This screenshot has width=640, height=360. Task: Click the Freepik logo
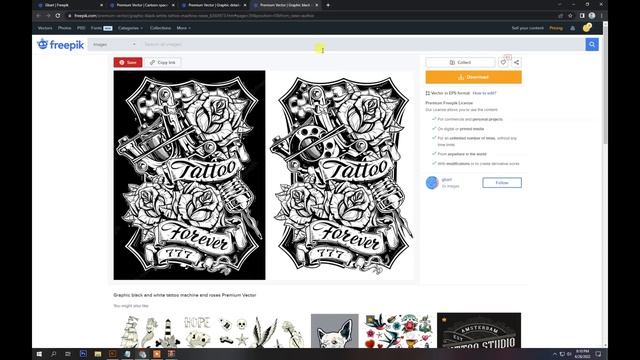click(x=60, y=44)
